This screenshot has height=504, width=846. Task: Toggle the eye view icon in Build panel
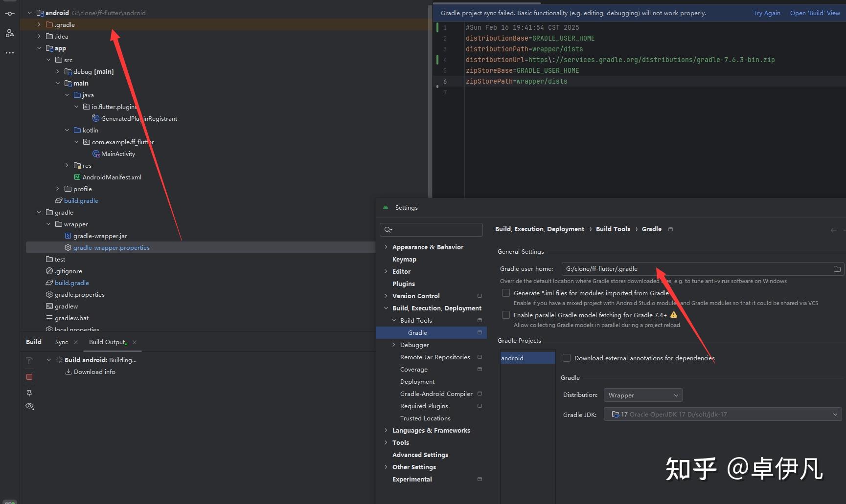tap(29, 406)
